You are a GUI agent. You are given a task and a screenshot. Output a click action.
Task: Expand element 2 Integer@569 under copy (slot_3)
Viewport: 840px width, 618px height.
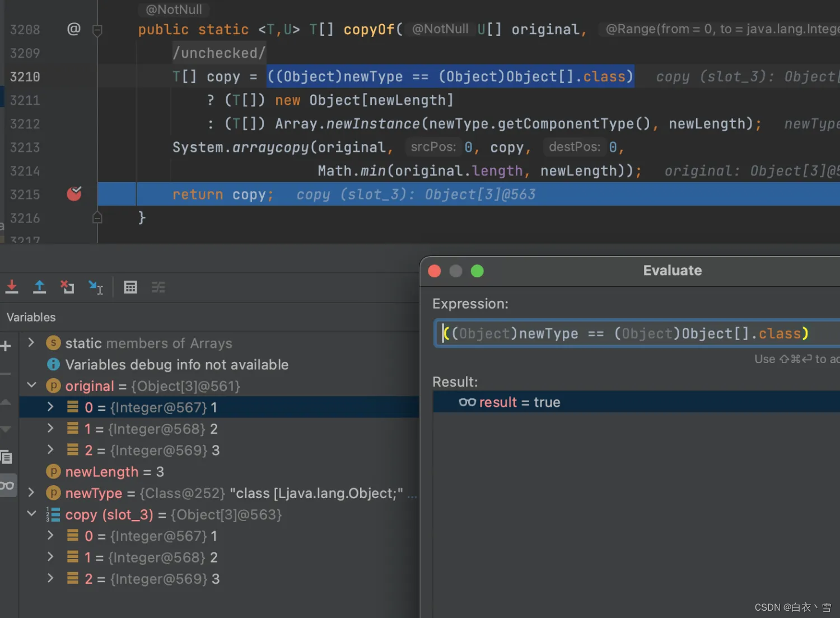click(50, 578)
